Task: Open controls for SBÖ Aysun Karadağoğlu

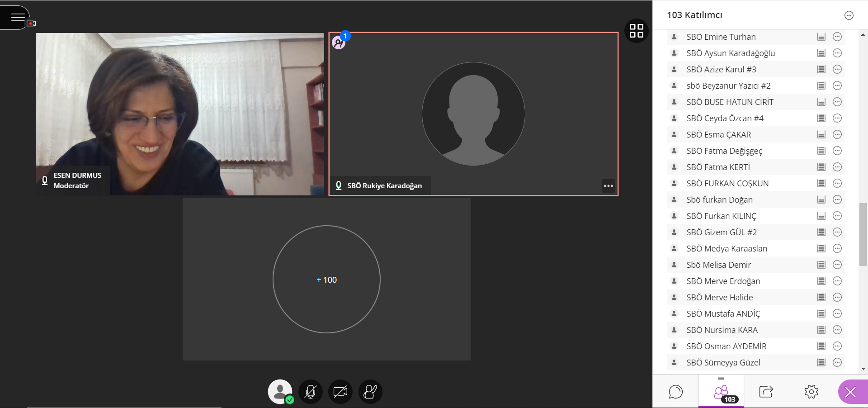Action: click(x=837, y=53)
